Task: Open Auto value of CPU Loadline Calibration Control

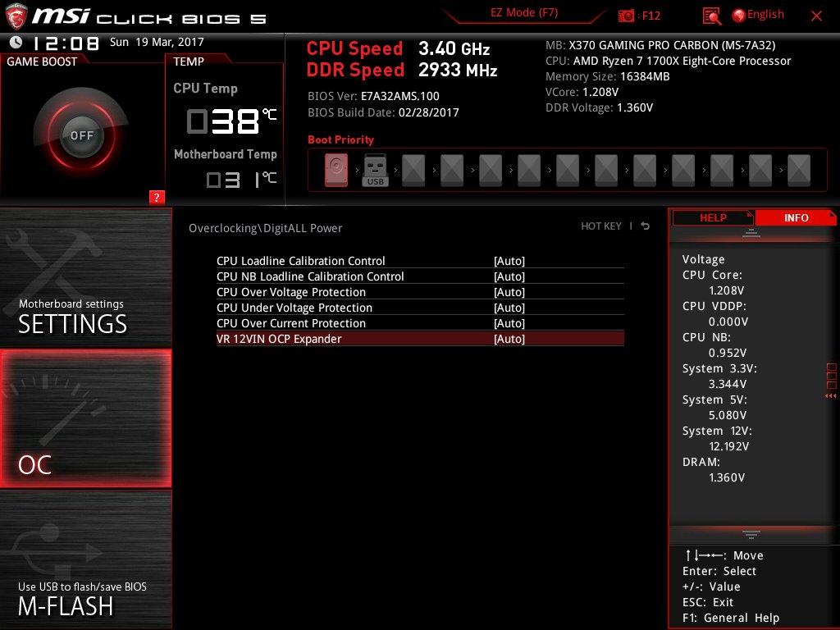Action: tap(509, 261)
